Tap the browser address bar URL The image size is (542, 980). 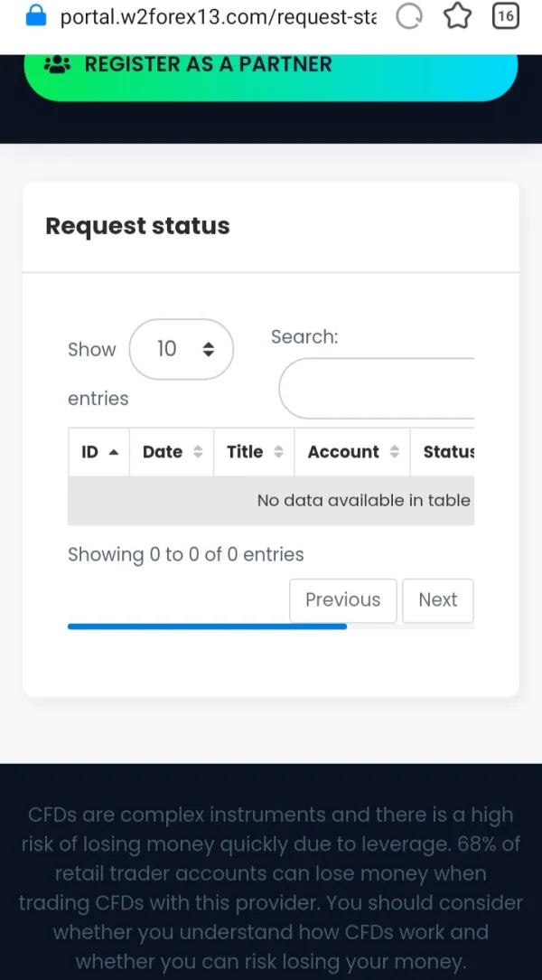pos(219,16)
